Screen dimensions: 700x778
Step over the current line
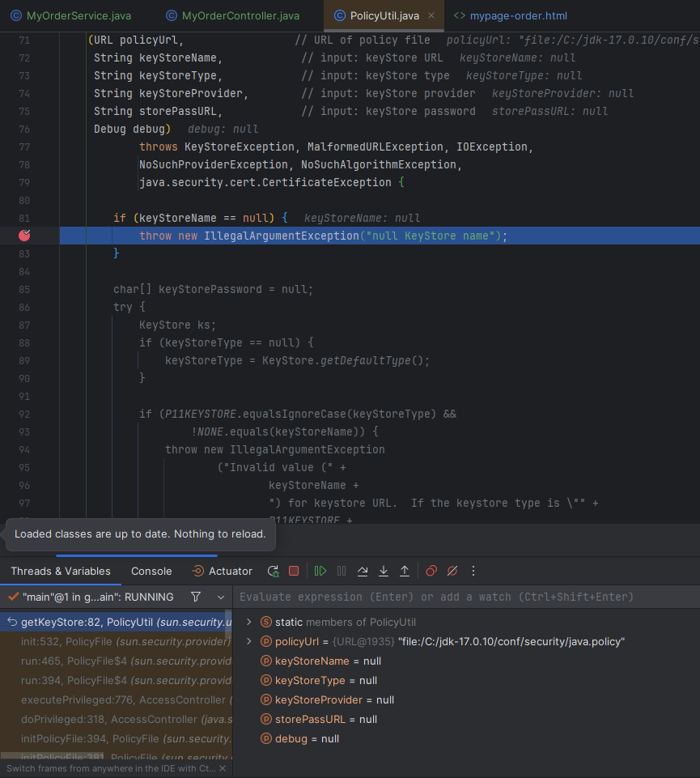(363, 571)
